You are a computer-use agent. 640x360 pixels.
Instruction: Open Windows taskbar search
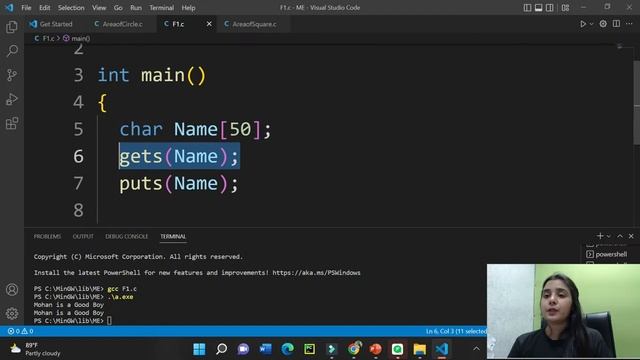(x=222, y=349)
